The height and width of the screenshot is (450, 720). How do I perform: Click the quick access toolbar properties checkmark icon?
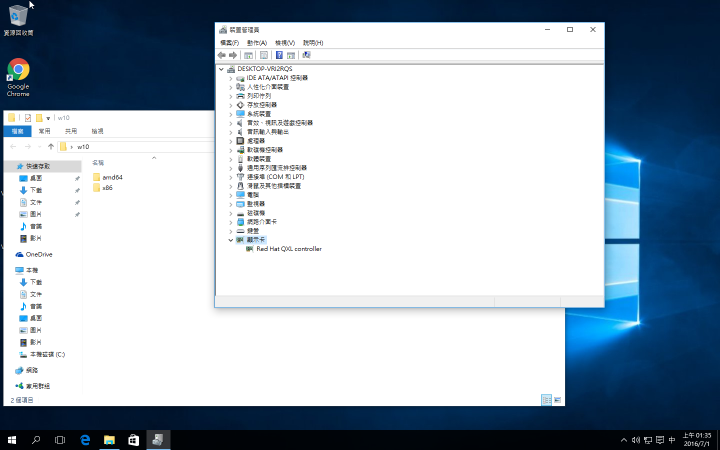(28, 118)
